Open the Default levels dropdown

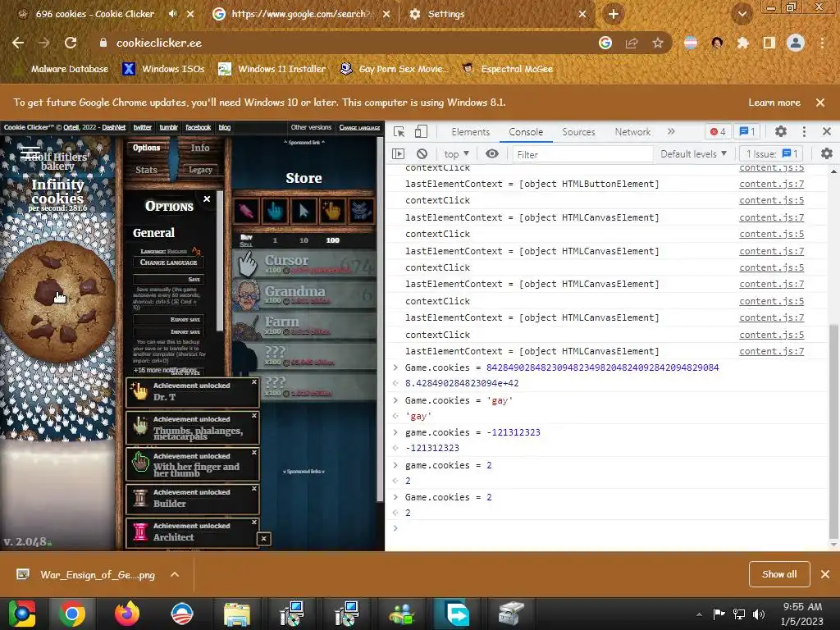pos(693,154)
